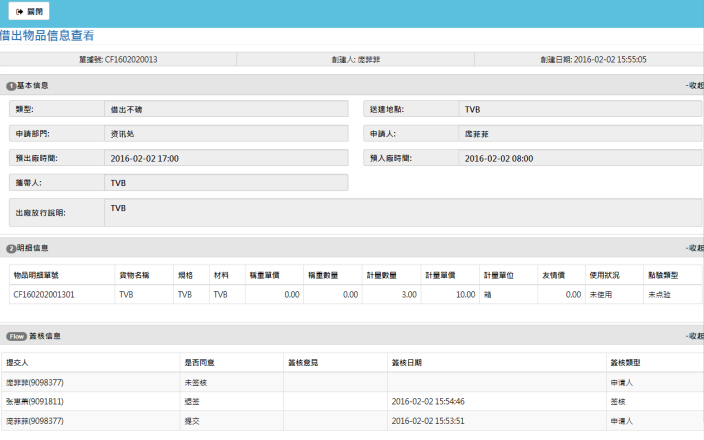704x440 pixels.
Task: Click the 離開 exit button
Action: click(30, 12)
